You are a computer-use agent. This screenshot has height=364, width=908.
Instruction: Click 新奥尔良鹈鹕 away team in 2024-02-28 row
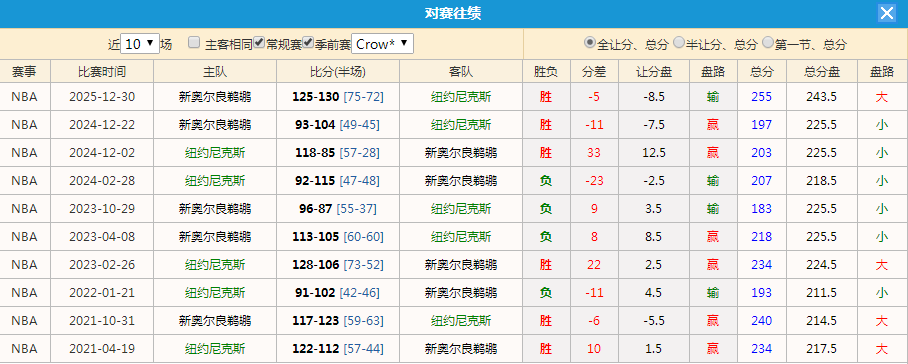pos(461,181)
